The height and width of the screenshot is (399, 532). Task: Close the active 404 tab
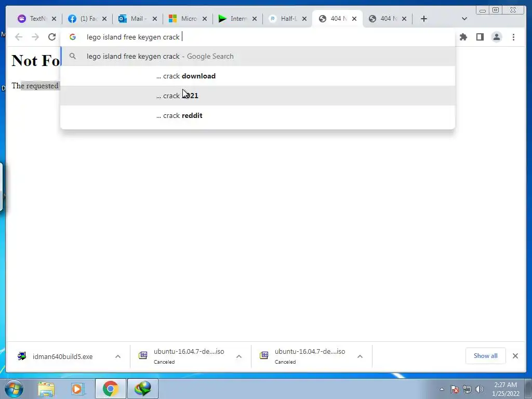pos(354,19)
